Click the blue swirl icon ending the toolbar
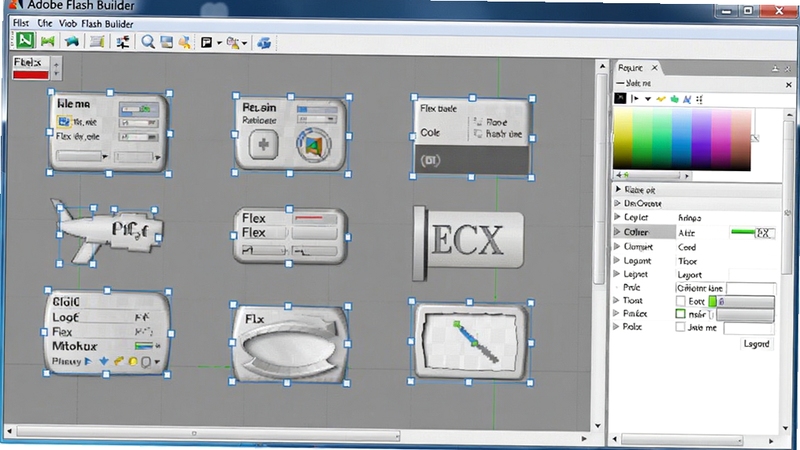The width and height of the screenshot is (800, 450). point(264,43)
